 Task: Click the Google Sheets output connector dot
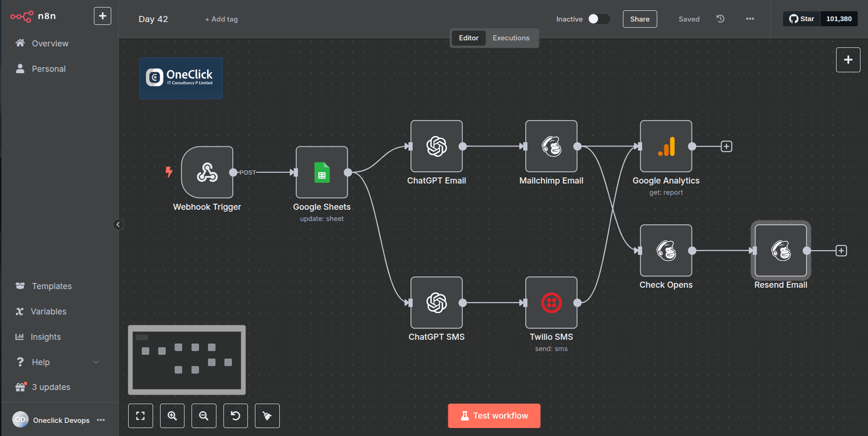tap(348, 172)
